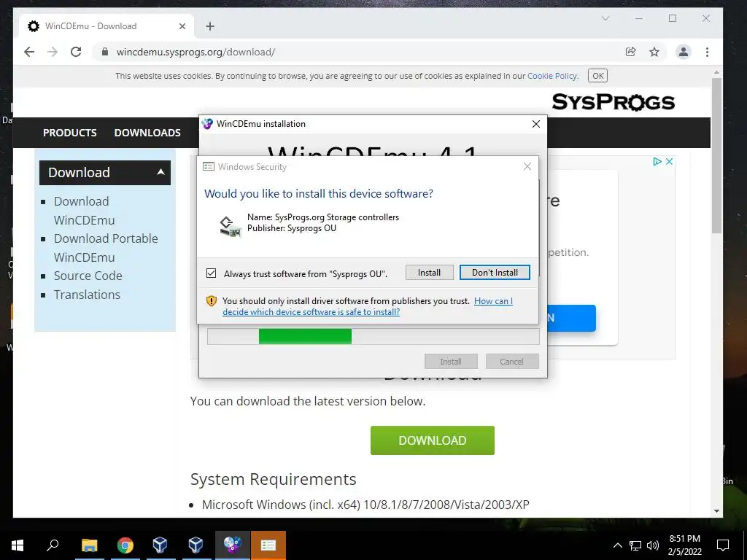Screen dimensions: 747x560
Task: Click the green installation progress bar
Action: click(305, 336)
